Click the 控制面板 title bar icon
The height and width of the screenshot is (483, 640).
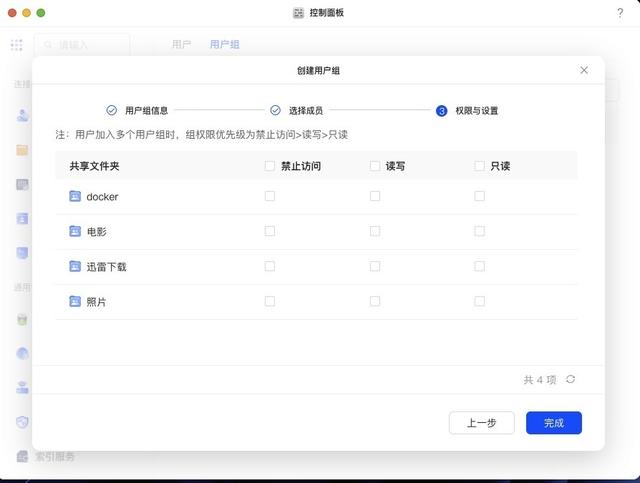[298, 13]
